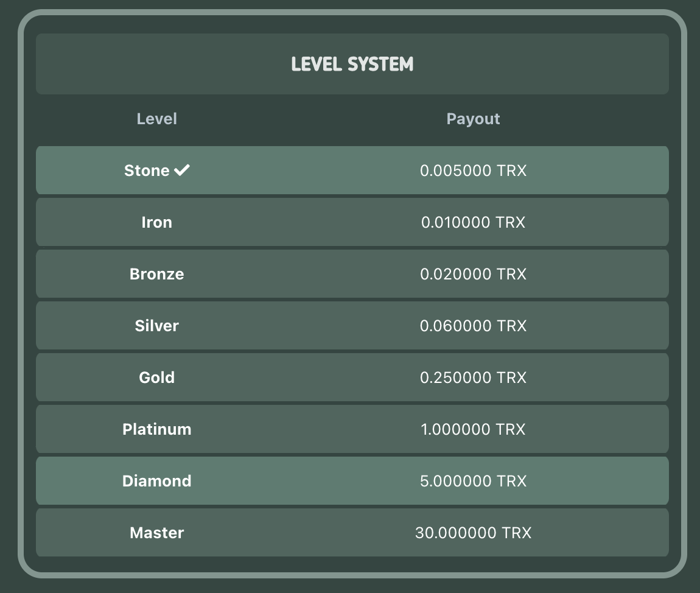Click the Payout column header

[473, 119]
